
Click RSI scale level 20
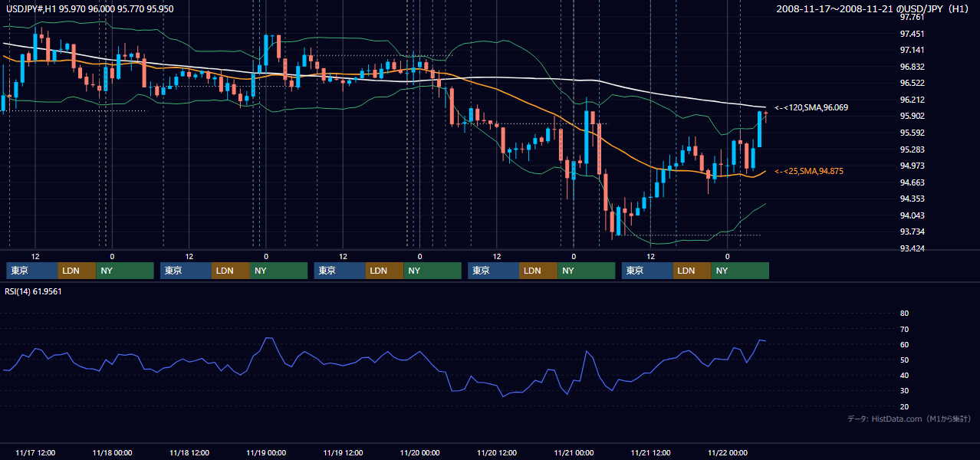coord(904,407)
